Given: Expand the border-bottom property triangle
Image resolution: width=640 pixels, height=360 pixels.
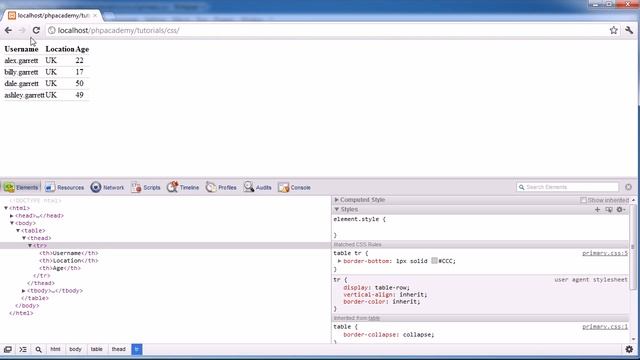Looking at the screenshot, I should coord(339,261).
